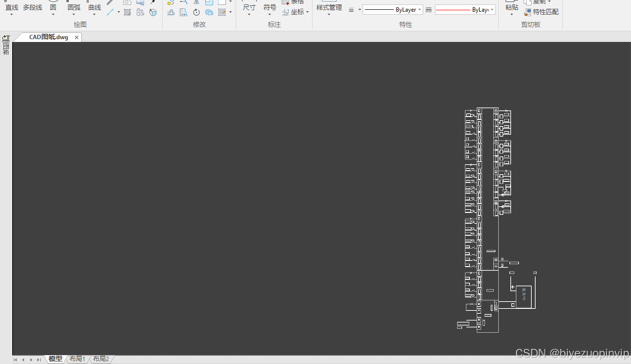Open the red ByLayer linetype combo box
Screen dimensions: 631x364
(465, 10)
